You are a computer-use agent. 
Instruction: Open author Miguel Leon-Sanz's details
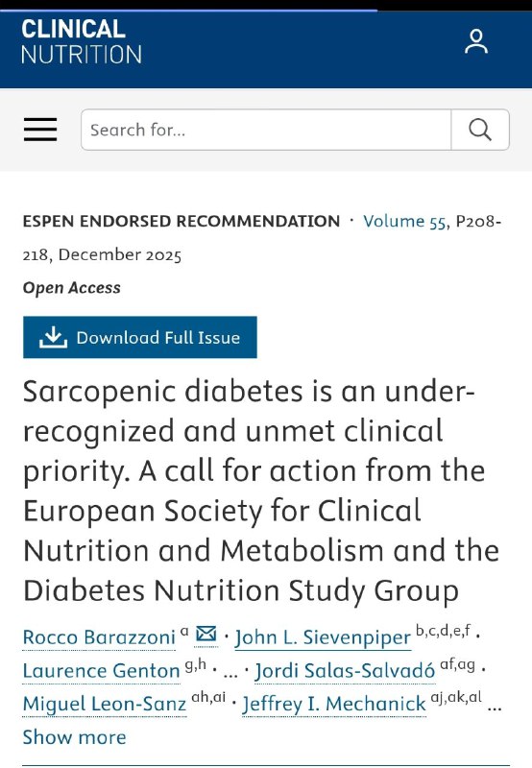[x=105, y=705]
